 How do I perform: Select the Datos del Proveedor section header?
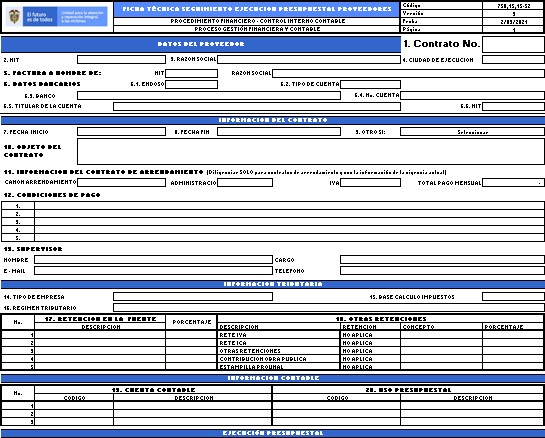click(x=201, y=44)
